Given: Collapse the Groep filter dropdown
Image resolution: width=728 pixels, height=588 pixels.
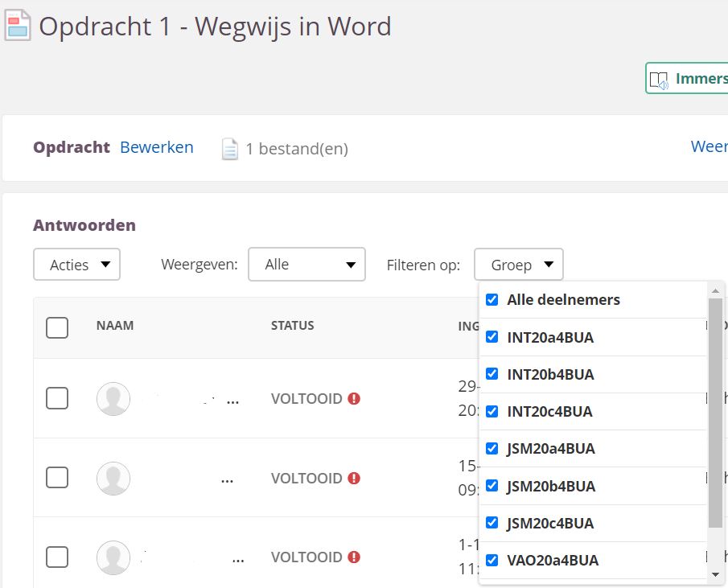Looking at the screenshot, I should 519,265.
